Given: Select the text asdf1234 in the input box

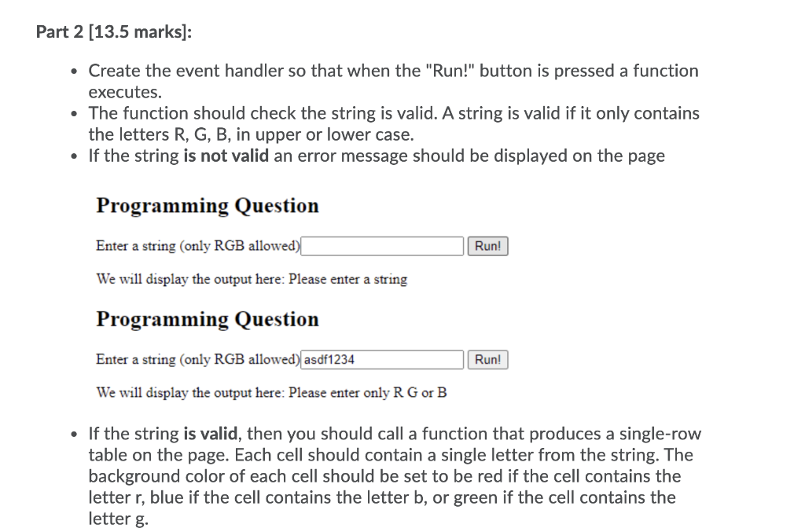Looking at the screenshot, I should 328,360.
